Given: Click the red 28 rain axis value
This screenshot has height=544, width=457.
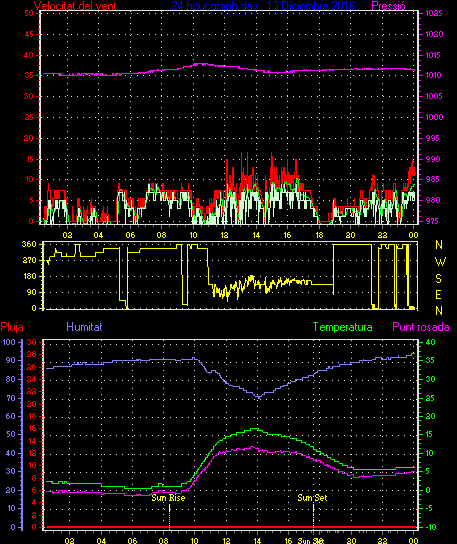Looking at the screenshot, I should (x=32, y=355).
